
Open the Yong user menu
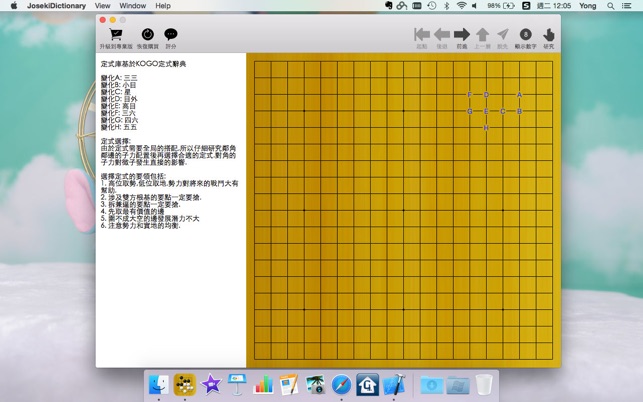[587, 6]
